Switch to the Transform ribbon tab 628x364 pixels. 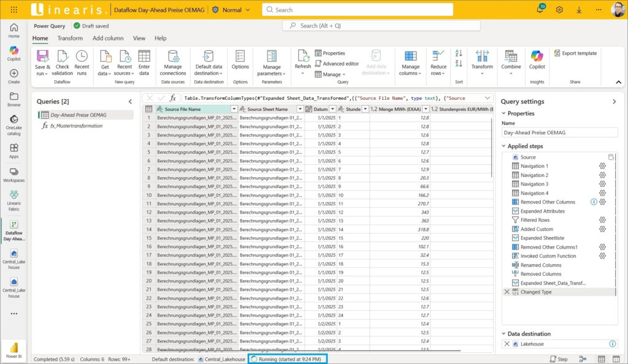(70, 38)
